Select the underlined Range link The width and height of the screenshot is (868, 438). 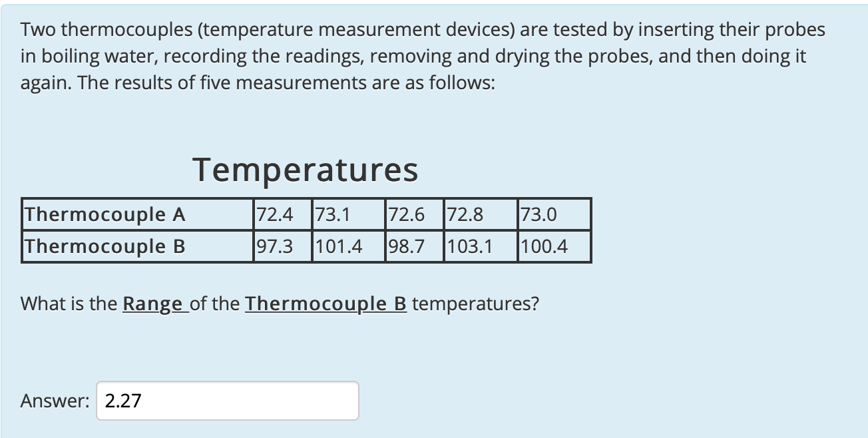pyautogui.click(x=152, y=304)
